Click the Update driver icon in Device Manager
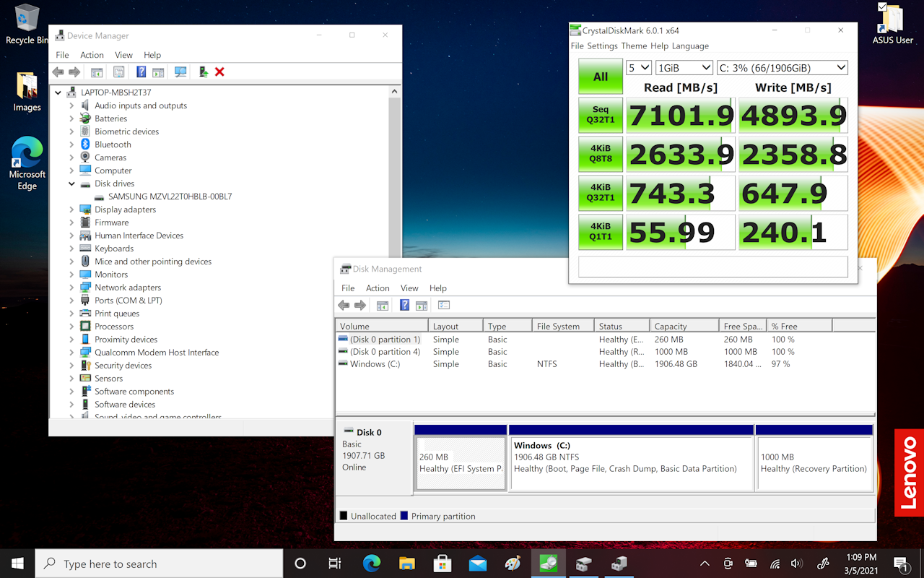This screenshot has height=578, width=924. [x=204, y=72]
